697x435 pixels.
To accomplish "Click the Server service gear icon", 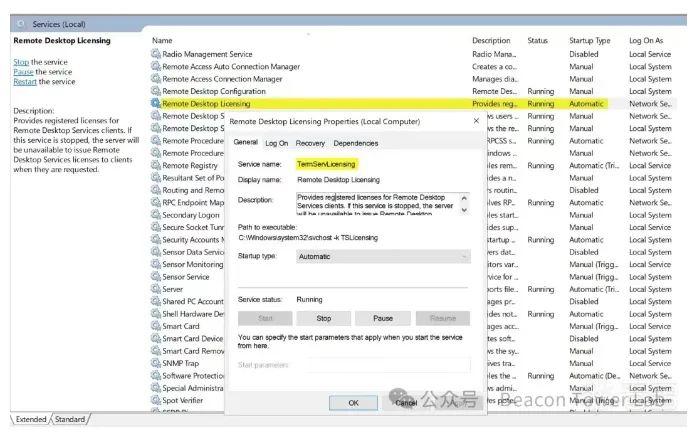I will (156, 289).
